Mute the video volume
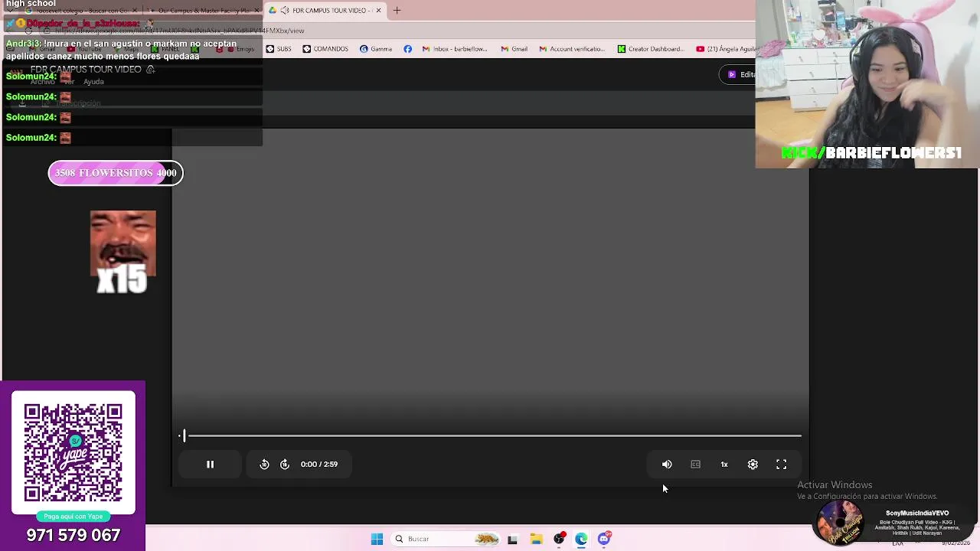Screen dimensions: 980x551 pos(667,465)
